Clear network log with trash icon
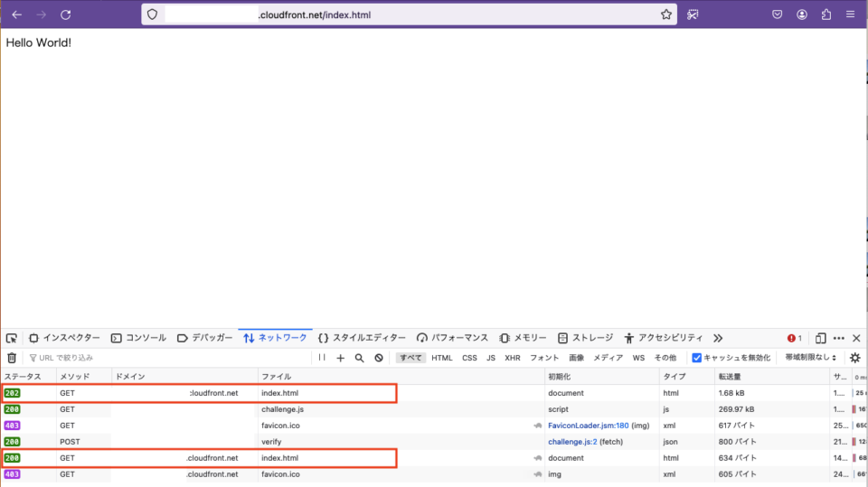 [12, 358]
